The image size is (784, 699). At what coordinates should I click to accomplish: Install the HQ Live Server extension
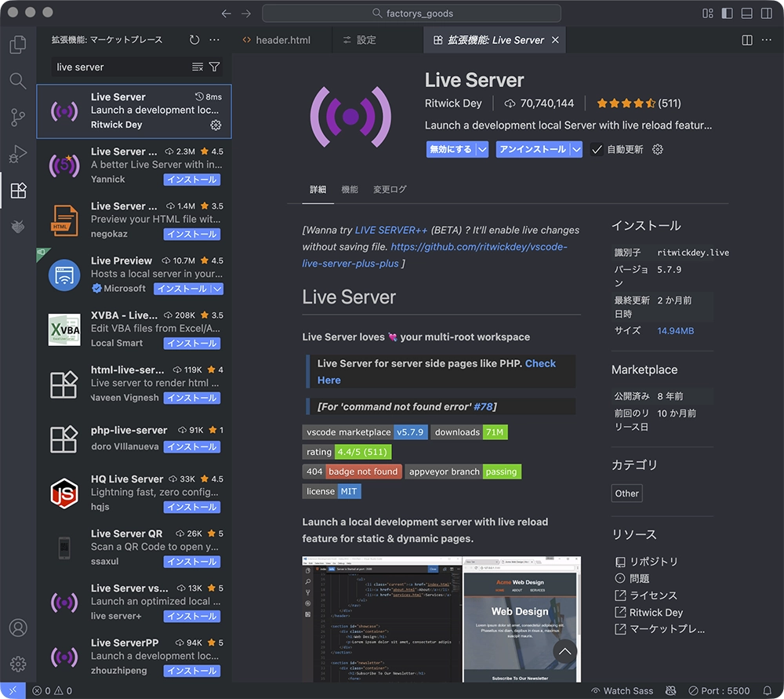pyautogui.click(x=191, y=507)
